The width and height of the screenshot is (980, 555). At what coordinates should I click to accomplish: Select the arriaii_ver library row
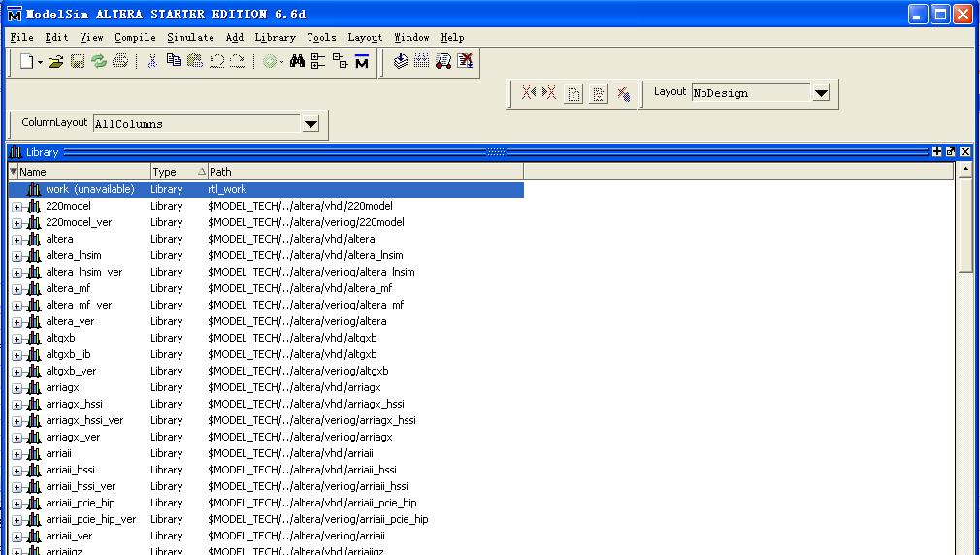pyautogui.click(x=266, y=537)
